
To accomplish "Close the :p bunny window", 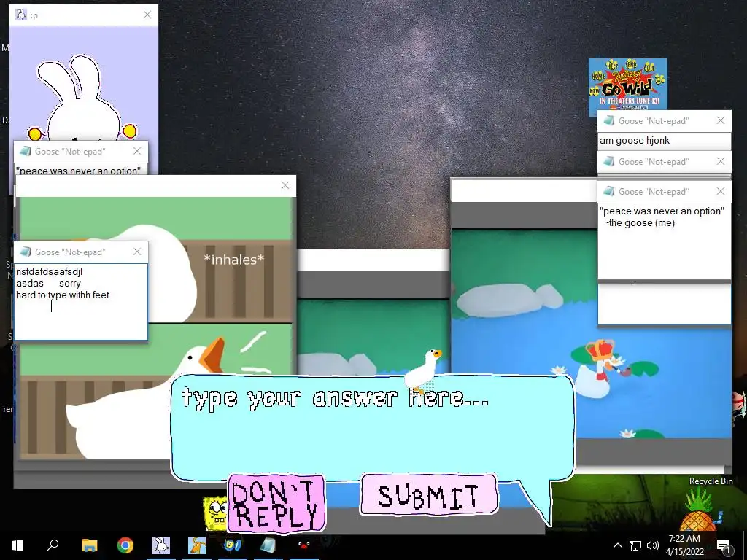I will 147,15.
